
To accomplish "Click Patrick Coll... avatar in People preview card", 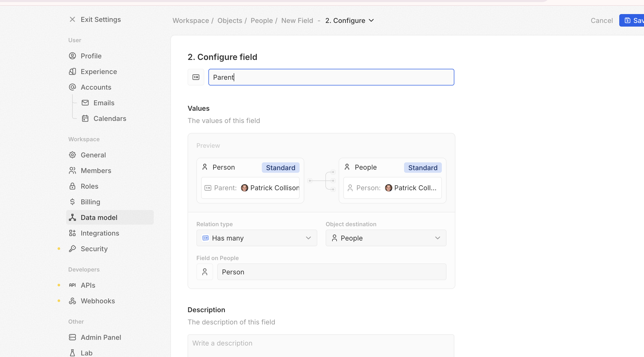I will [x=388, y=188].
